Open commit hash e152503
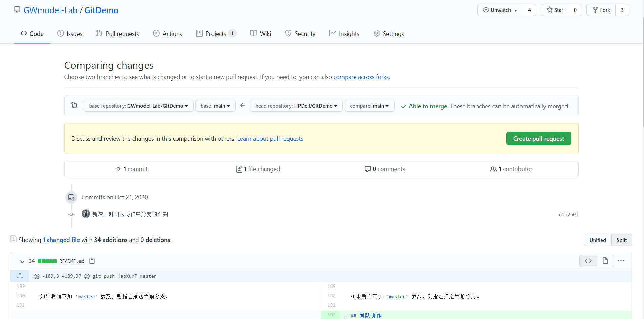This screenshot has height=319, width=644. [569, 214]
